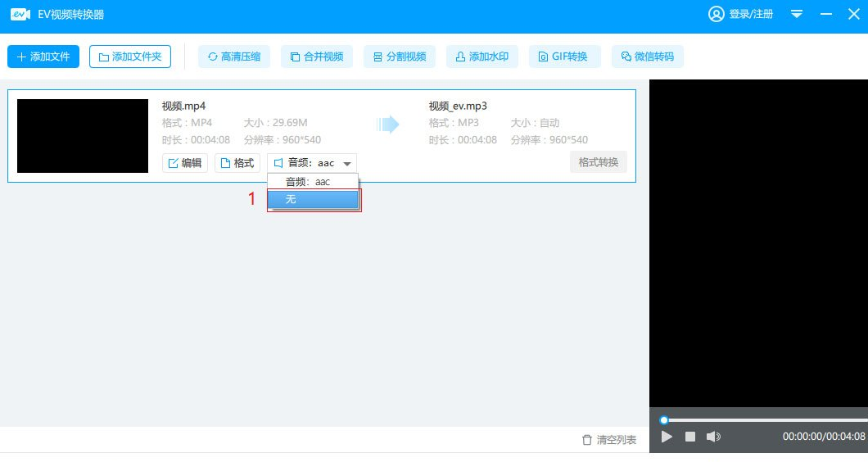Image resolution: width=868 pixels, height=462 pixels.
Task: Close the EV视频转换器 window
Action: (853, 14)
